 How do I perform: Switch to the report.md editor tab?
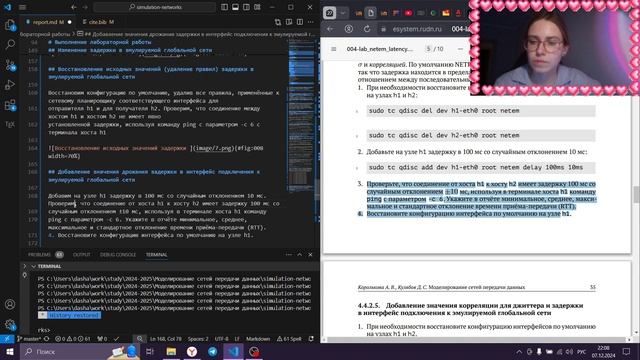tap(48, 22)
